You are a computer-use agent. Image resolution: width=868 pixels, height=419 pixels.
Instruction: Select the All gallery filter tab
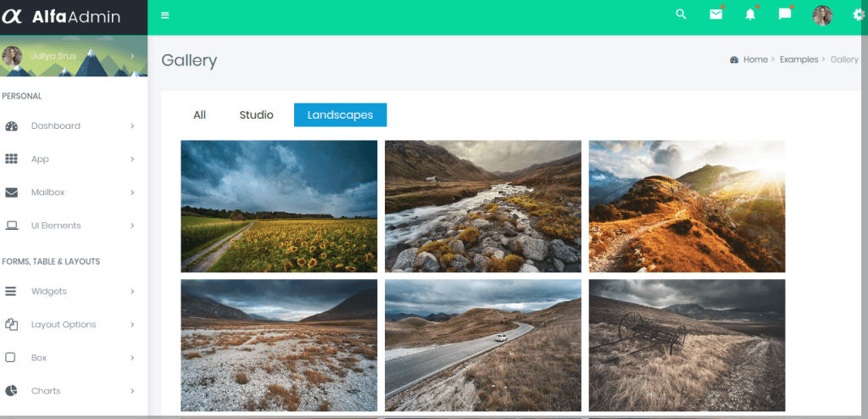pyautogui.click(x=199, y=115)
